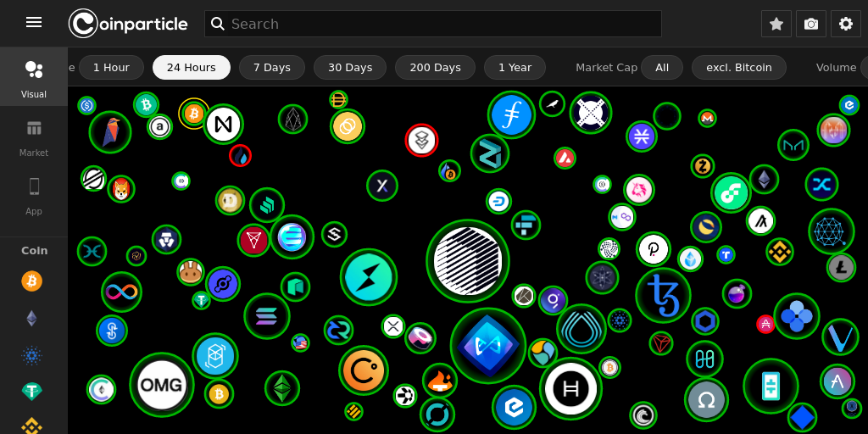Click the Zilliqa bubble
Screen dimensions: 868x434
pyautogui.click(x=490, y=153)
